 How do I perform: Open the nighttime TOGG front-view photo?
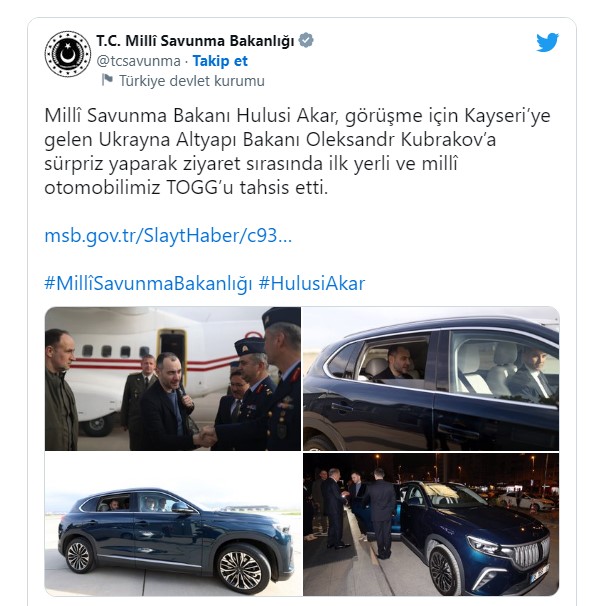(x=431, y=524)
